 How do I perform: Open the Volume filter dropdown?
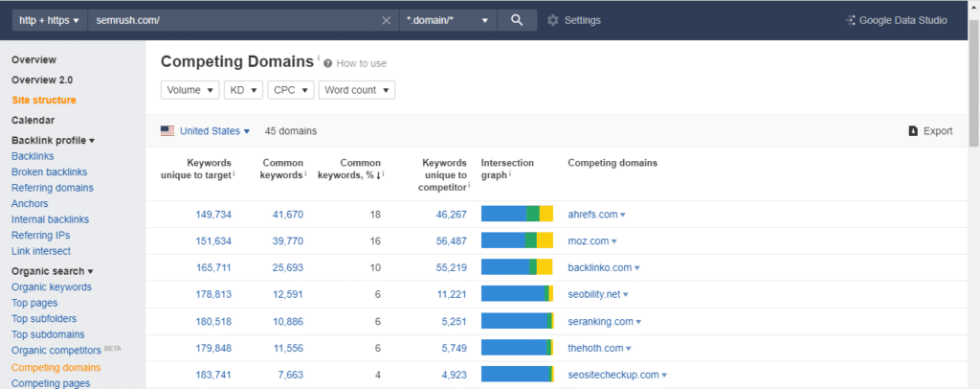point(190,90)
